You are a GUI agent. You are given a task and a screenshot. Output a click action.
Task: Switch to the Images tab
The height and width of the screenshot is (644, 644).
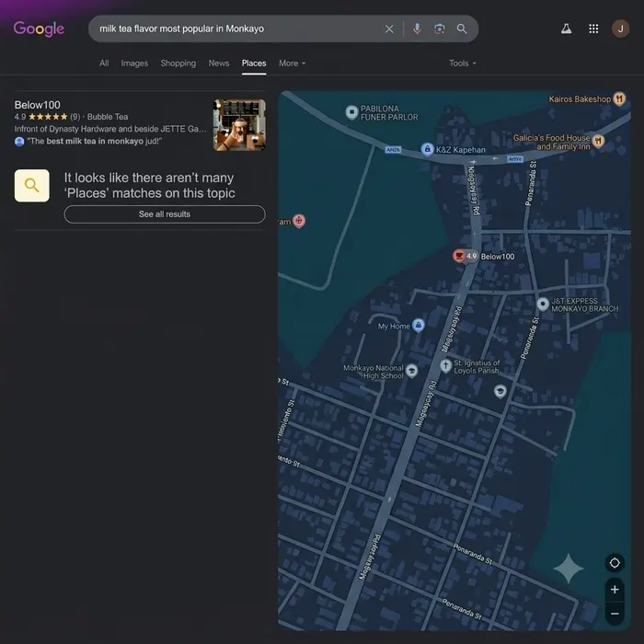134,63
